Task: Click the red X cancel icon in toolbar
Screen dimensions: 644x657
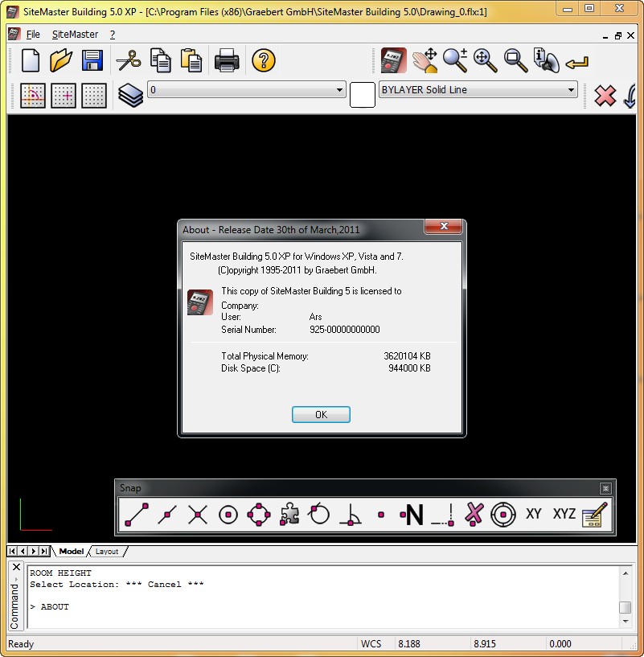Action: tap(605, 96)
